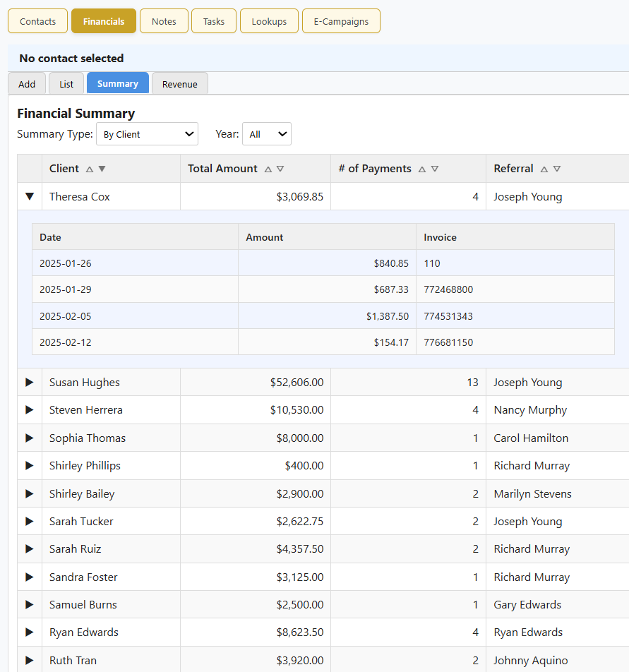
Task: Click Johnny Aquino referral cell
Action: click(530, 661)
